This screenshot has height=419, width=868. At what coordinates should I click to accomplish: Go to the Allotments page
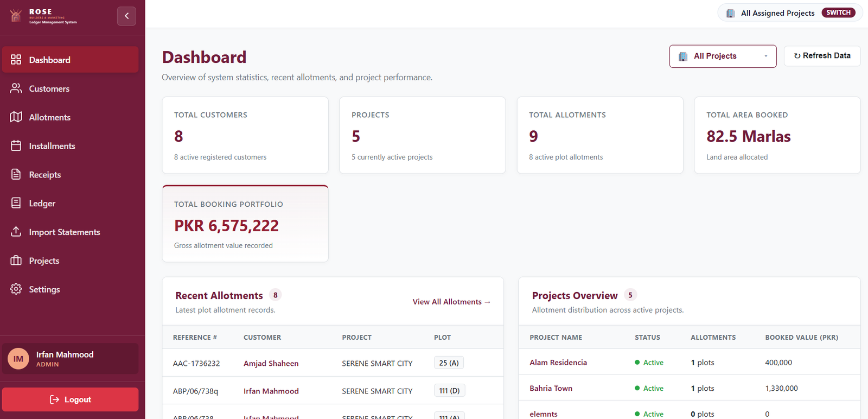click(x=70, y=117)
